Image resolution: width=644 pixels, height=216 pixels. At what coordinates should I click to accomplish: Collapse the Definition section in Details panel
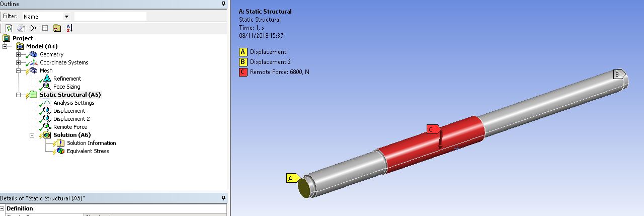[3, 208]
